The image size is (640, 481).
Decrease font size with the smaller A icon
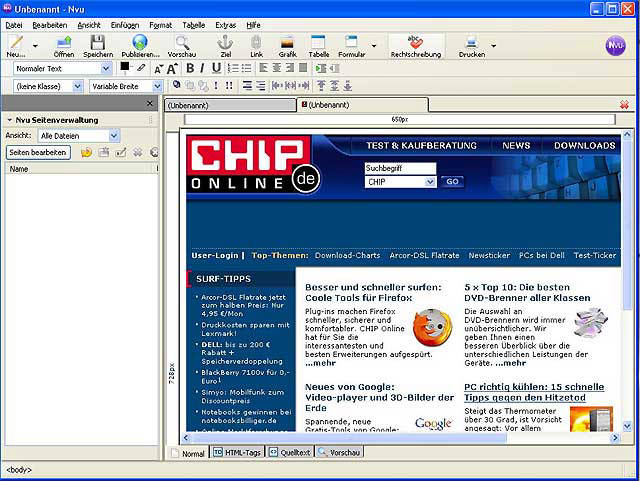(x=158, y=69)
